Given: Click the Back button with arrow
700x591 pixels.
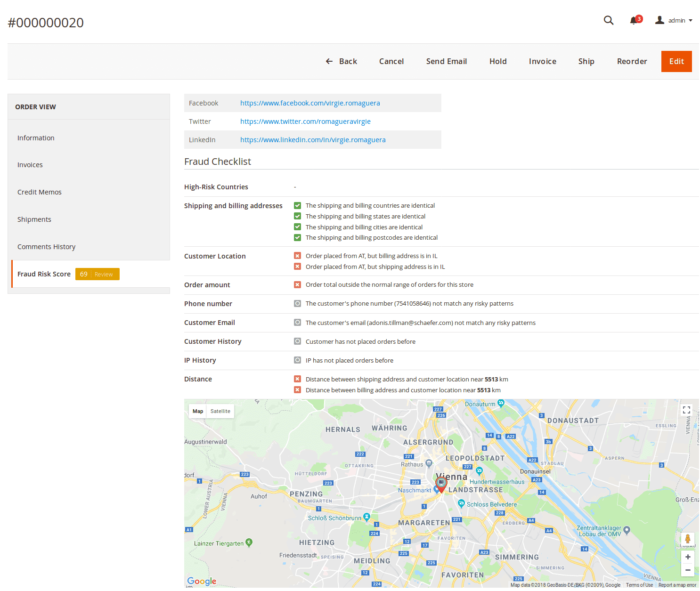Looking at the screenshot, I should (x=342, y=61).
